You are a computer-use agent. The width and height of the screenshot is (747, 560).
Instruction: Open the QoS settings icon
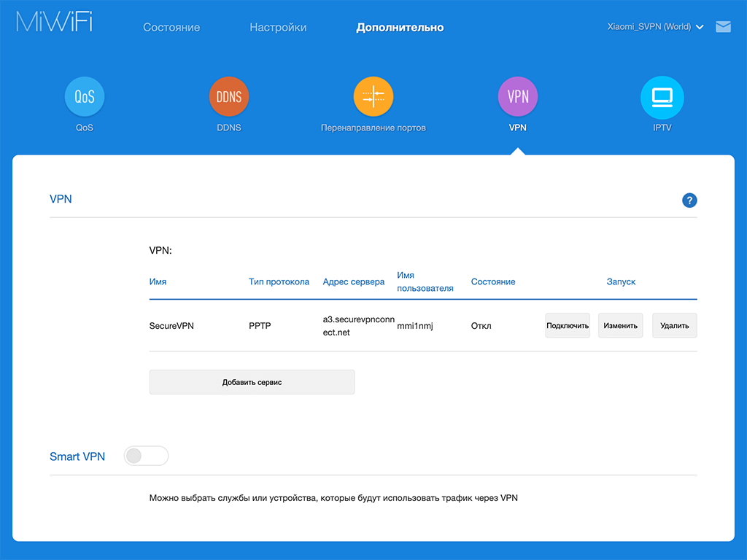[85, 97]
